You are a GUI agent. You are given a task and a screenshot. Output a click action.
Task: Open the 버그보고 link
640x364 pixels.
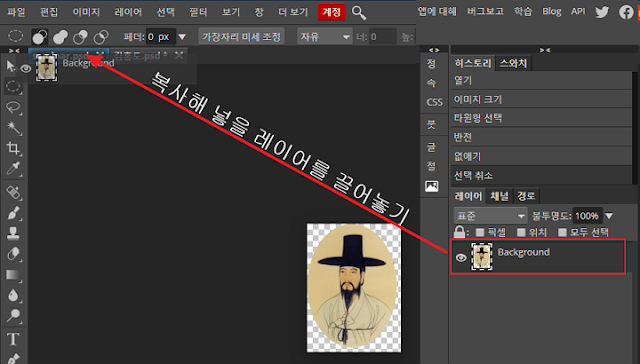click(485, 11)
